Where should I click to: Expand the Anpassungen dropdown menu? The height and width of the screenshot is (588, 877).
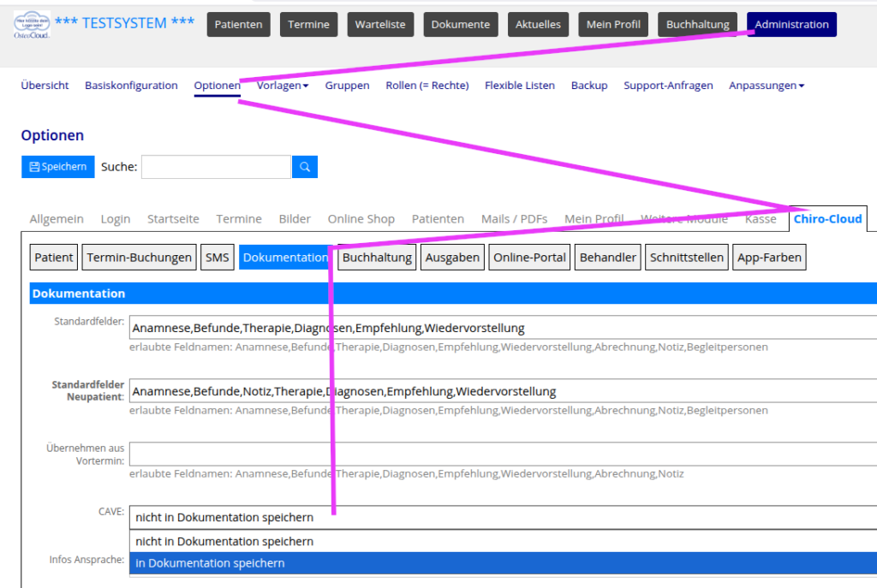[x=767, y=86]
